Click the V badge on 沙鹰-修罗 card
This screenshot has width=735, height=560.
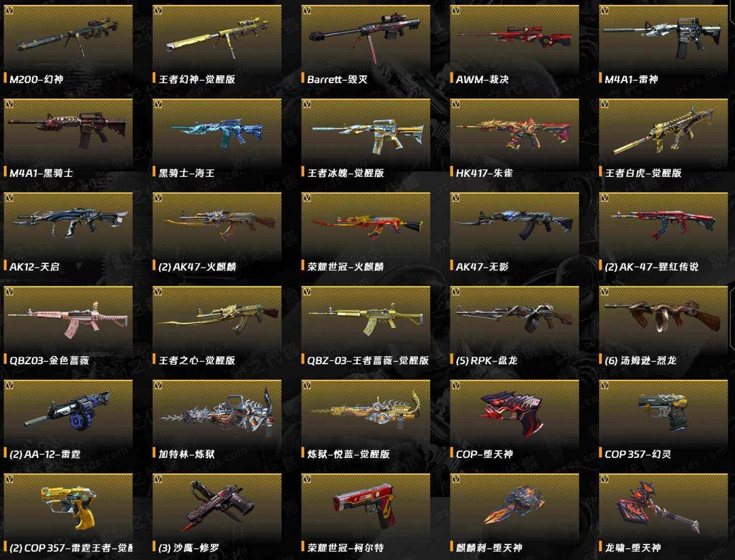tap(158, 479)
